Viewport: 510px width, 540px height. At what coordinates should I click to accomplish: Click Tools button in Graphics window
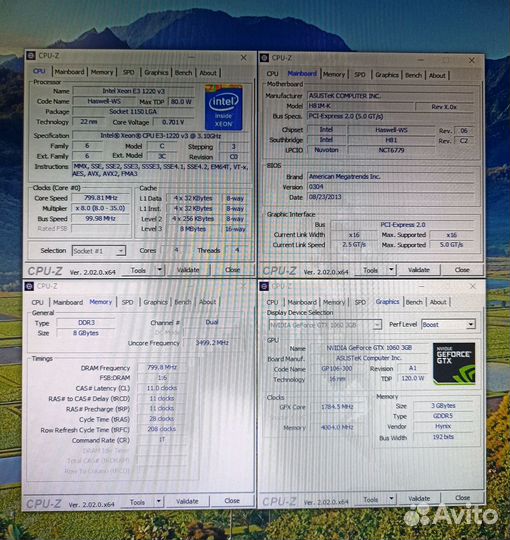click(x=371, y=499)
